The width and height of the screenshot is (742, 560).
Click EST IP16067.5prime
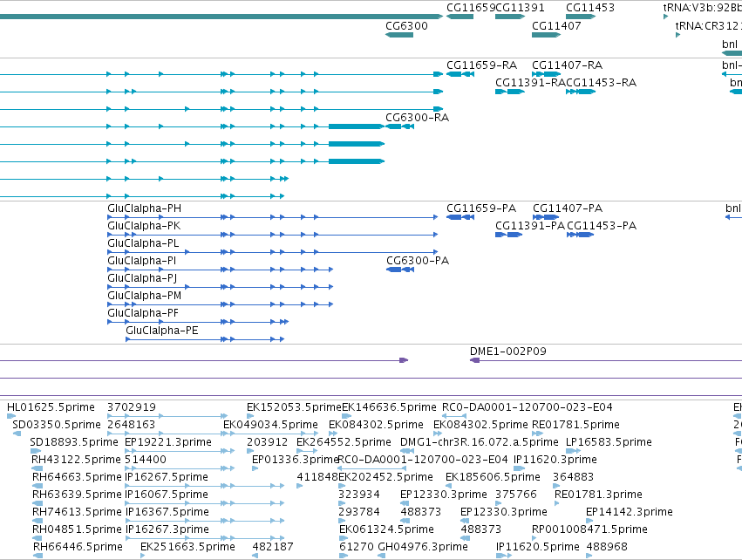[166, 495]
